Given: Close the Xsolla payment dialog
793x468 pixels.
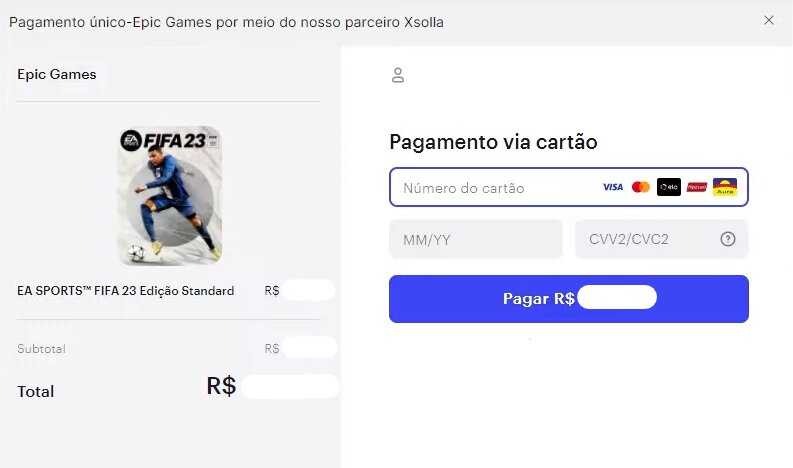Looking at the screenshot, I should tap(769, 20).
